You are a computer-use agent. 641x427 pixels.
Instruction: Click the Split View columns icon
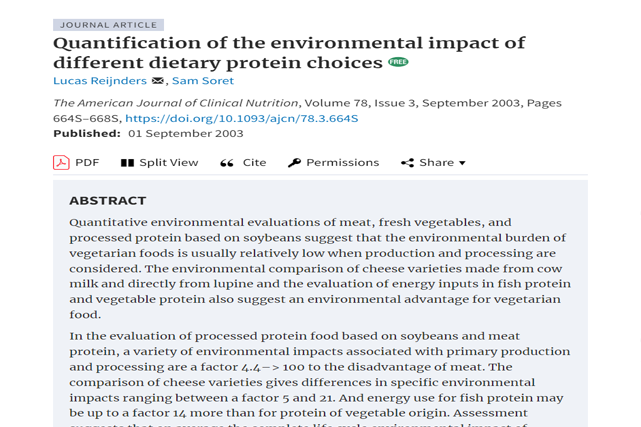[x=127, y=163]
